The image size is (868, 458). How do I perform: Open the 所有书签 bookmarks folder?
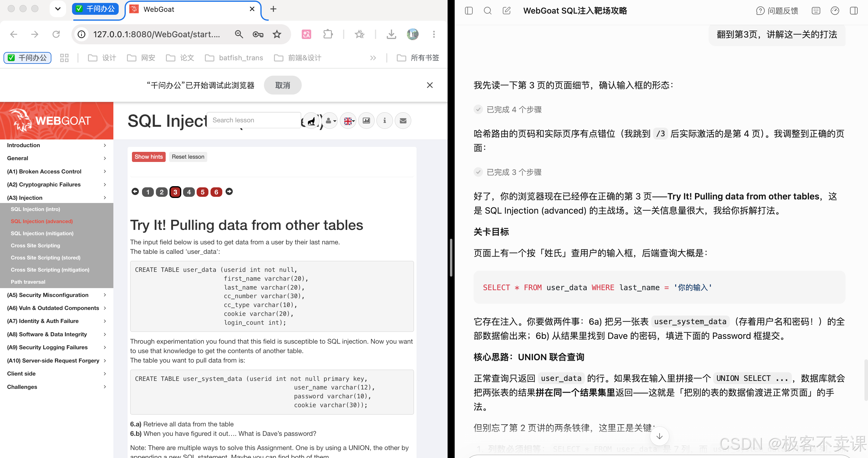point(418,58)
